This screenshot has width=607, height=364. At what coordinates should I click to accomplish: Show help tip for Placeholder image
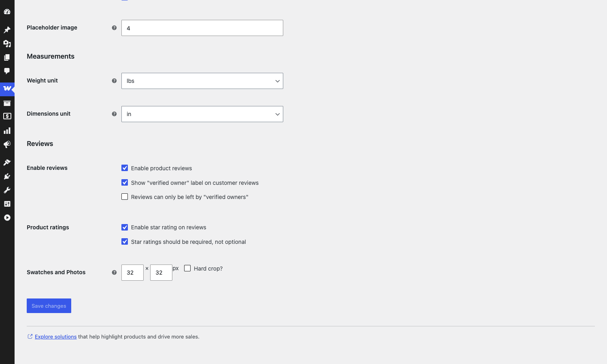pos(114,28)
